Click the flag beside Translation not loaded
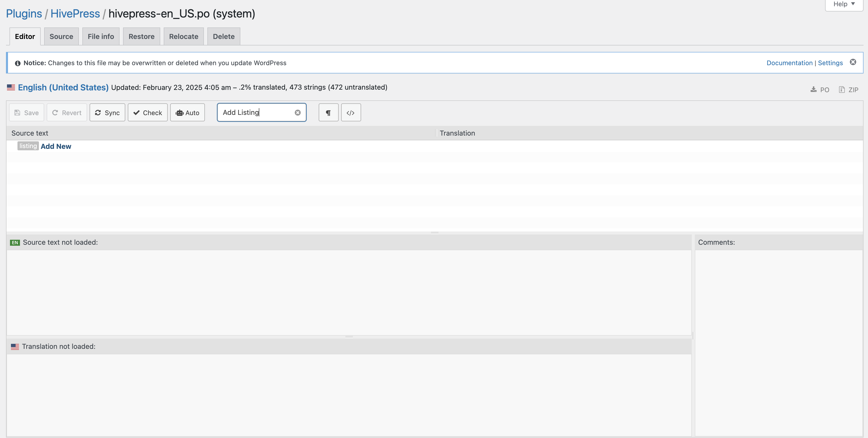 (15, 347)
